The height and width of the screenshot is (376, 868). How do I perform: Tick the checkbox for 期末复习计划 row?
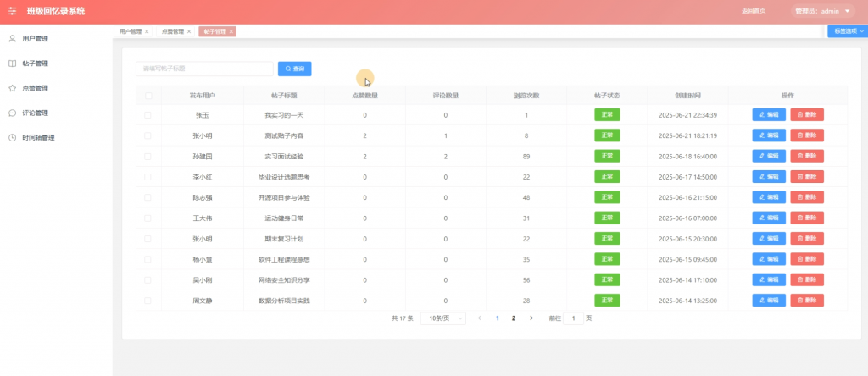point(147,239)
